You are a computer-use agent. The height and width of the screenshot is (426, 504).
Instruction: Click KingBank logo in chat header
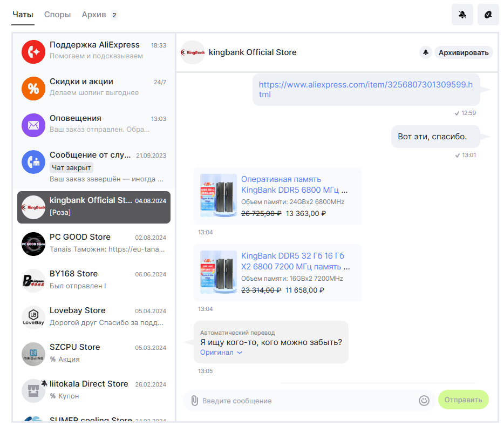193,52
